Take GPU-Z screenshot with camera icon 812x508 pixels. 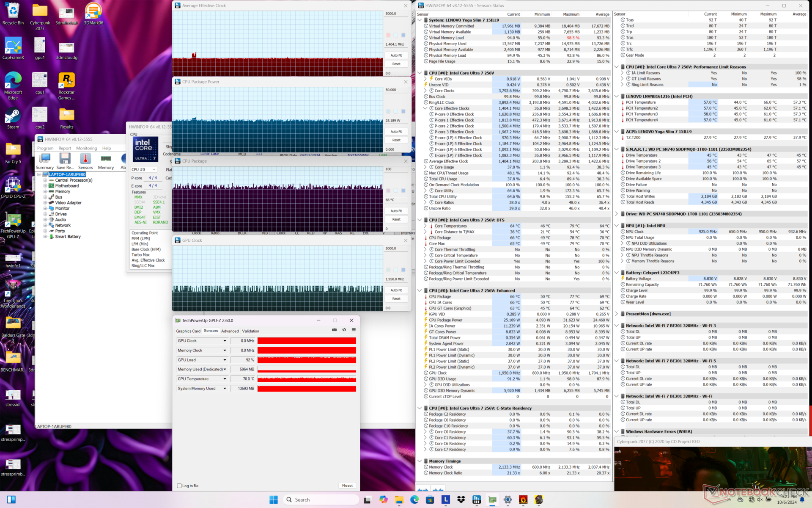pos(334,330)
